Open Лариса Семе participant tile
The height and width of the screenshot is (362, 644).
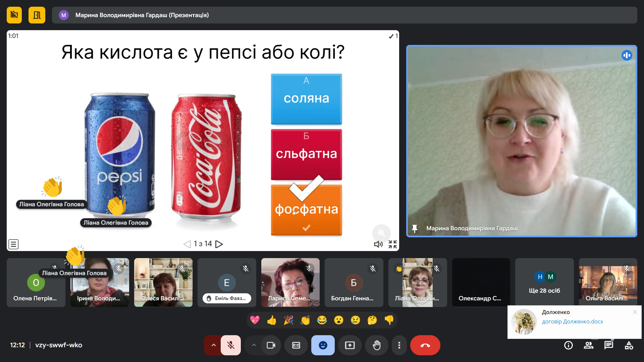coord(290,283)
